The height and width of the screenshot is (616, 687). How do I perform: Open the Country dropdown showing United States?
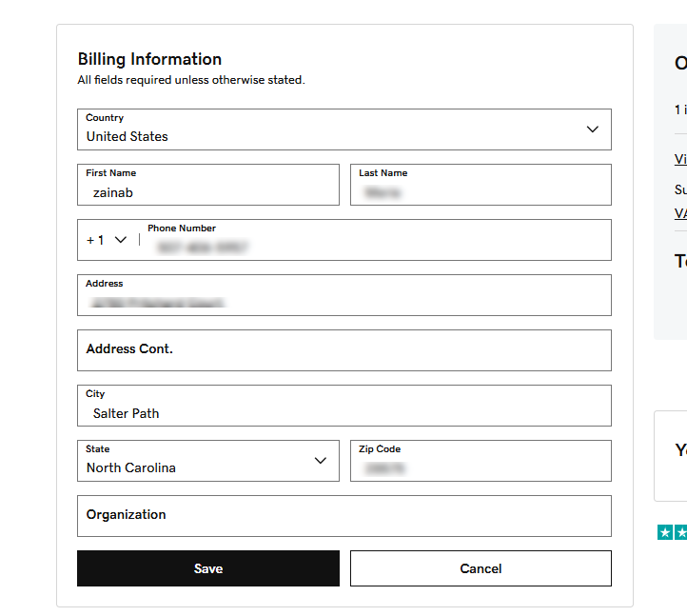(x=343, y=129)
